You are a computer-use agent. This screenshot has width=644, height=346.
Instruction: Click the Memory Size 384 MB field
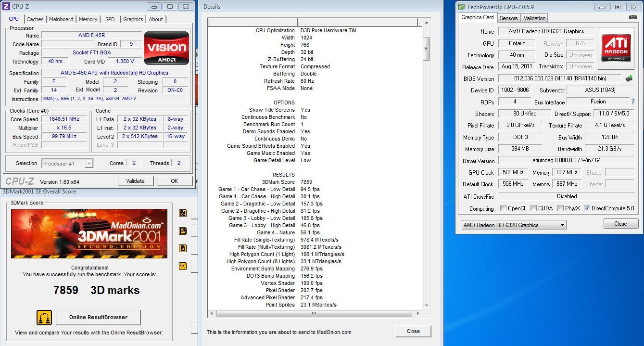[520, 149]
